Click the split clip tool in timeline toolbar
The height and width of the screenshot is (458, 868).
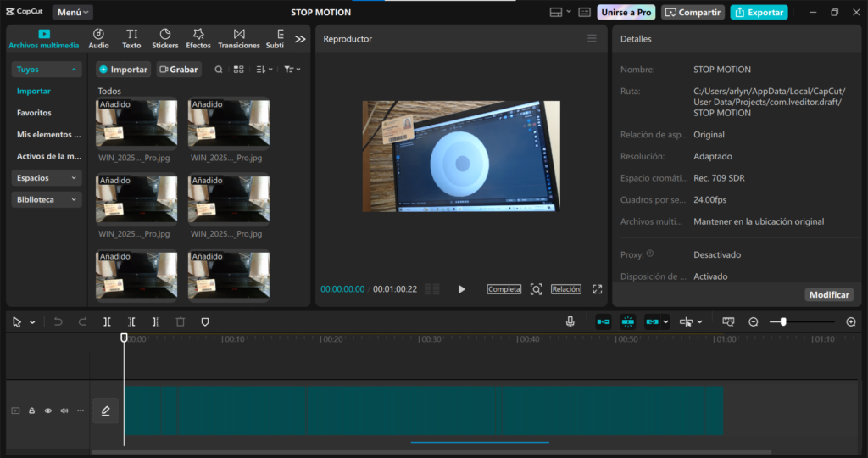[x=107, y=322]
